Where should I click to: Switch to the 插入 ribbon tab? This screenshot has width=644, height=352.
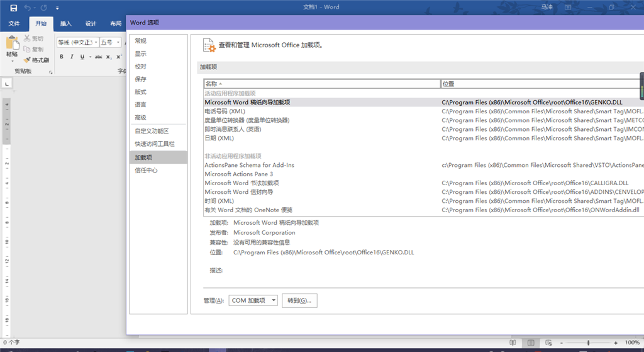pos(65,23)
